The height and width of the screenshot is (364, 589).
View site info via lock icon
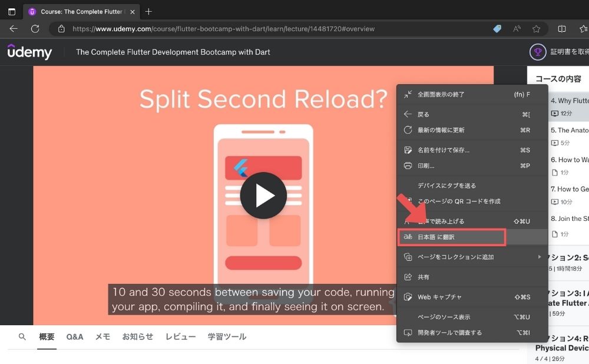pyautogui.click(x=61, y=29)
